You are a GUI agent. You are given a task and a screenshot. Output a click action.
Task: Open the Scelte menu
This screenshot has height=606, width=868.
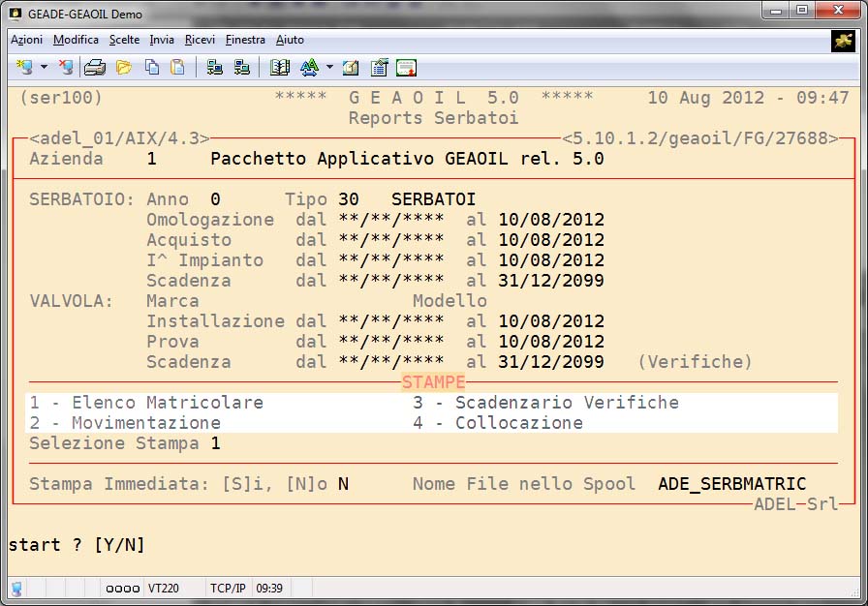124,40
